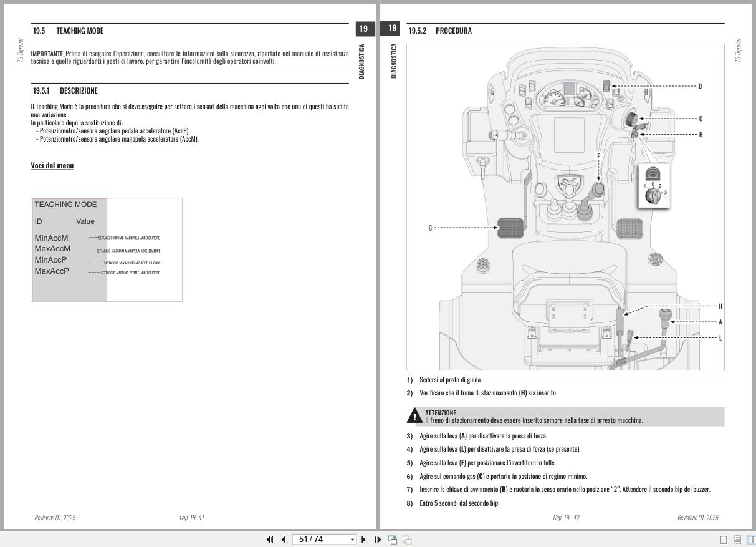
Task: Click callout label C in the diagram
Action: pyautogui.click(x=701, y=119)
